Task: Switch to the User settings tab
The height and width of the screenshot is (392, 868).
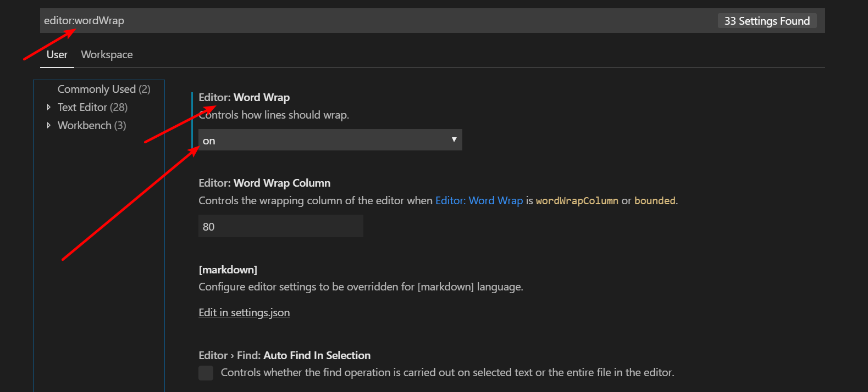Action: [57, 55]
